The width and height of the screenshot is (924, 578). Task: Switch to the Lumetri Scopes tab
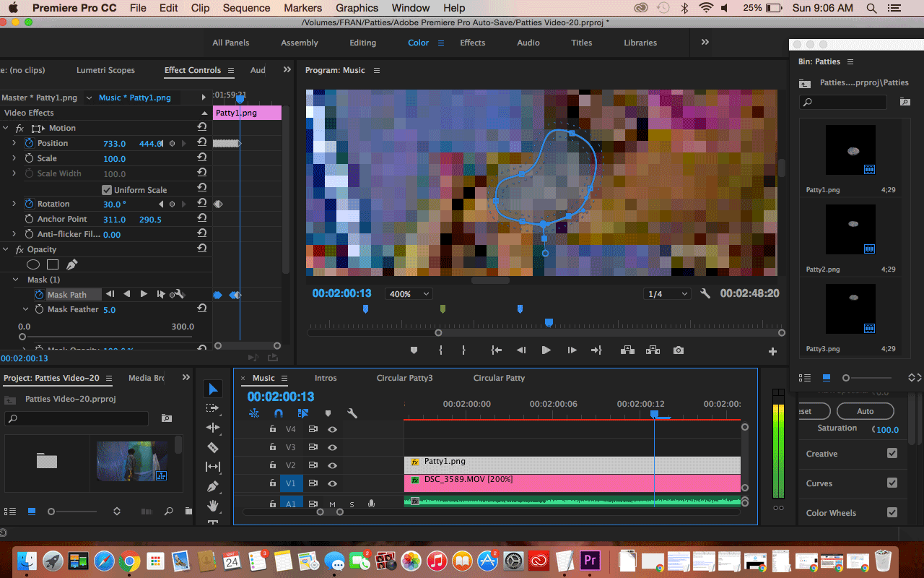tap(105, 70)
